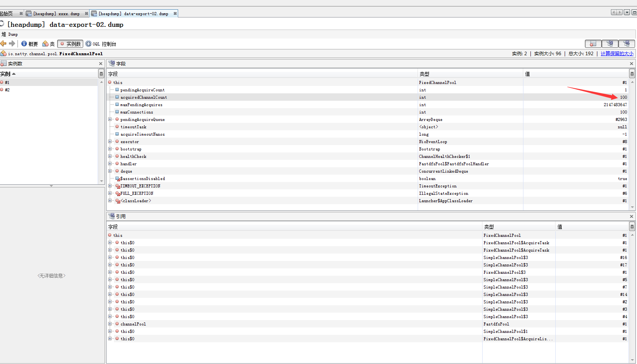The width and height of the screenshot is (637, 364).
Task: Toggle the 实例数 view button
Action: [70, 44]
